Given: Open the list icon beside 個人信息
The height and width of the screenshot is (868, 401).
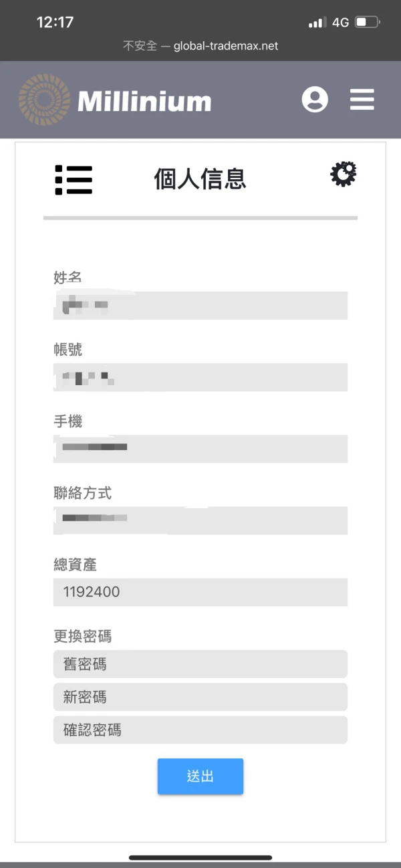Looking at the screenshot, I should click(74, 179).
